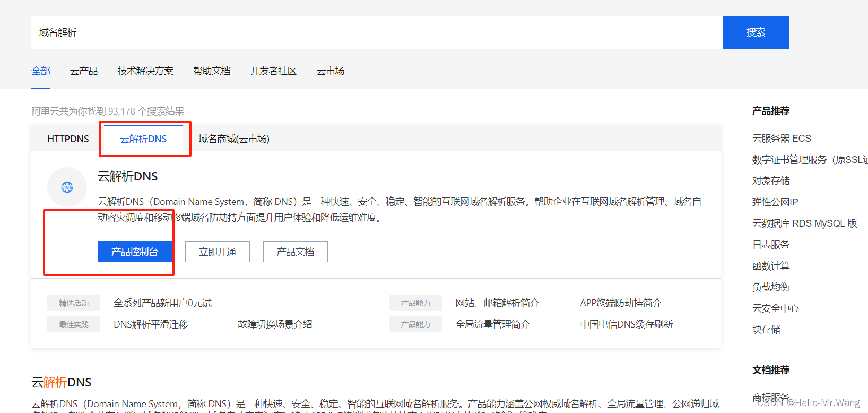
Task: Click the 立即开通 button
Action: coord(218,252)
